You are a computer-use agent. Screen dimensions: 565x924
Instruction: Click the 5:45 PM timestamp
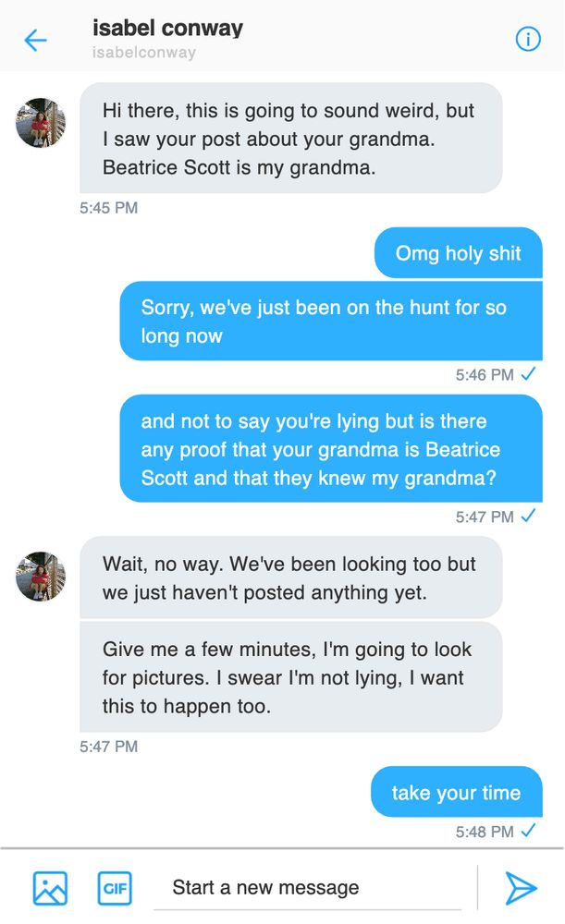tap(108, 208)
